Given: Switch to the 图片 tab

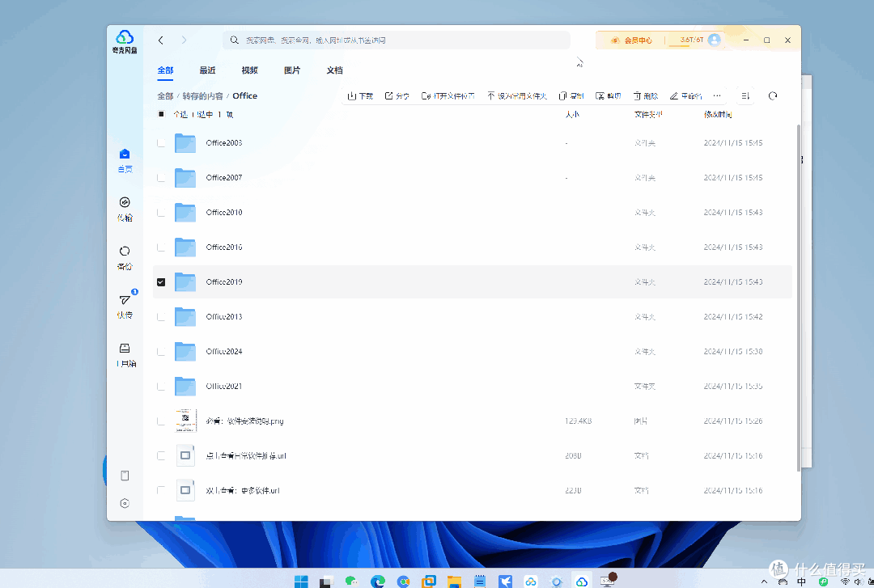Looking at the screenshot, I should coord(292,70).
